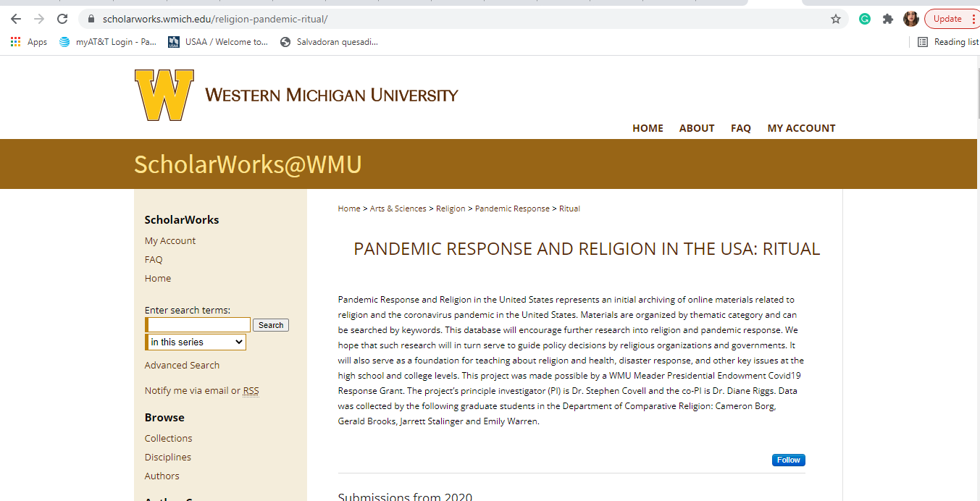The width and height of the screenshot is (980, 501).
Task: Open Pandemic Response breadcrumb link
Action: tap(512, 209)
